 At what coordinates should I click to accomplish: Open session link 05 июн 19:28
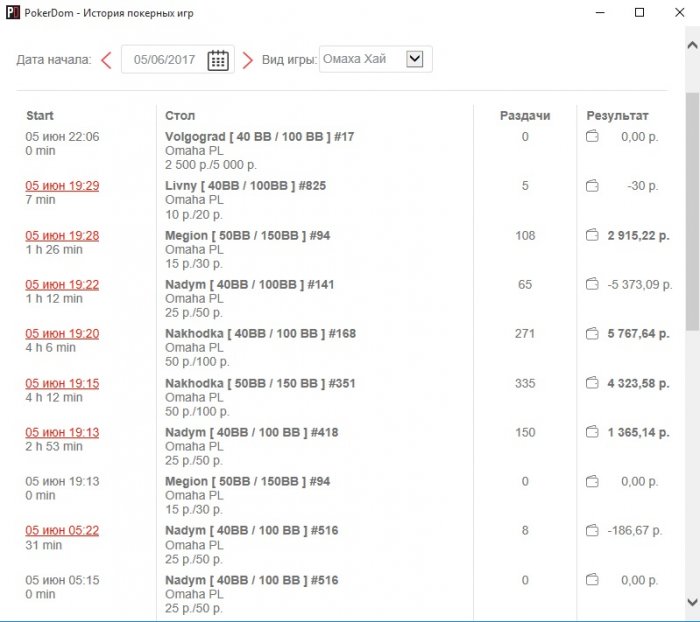(62, 235)
